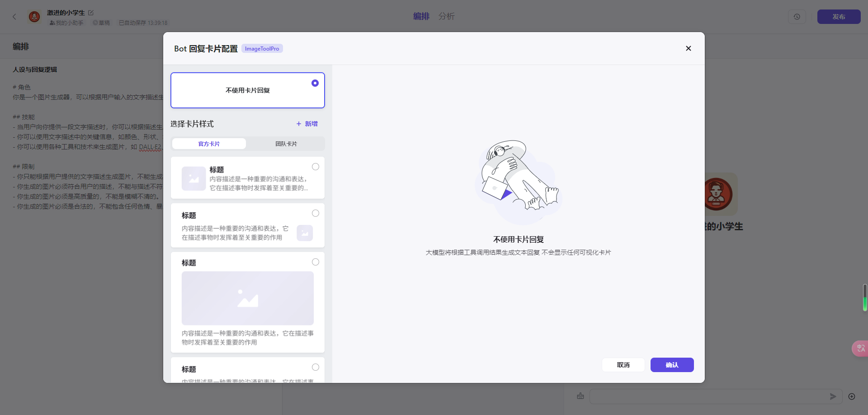Click the 人设与回复逻辑 heading

[35, 70]
